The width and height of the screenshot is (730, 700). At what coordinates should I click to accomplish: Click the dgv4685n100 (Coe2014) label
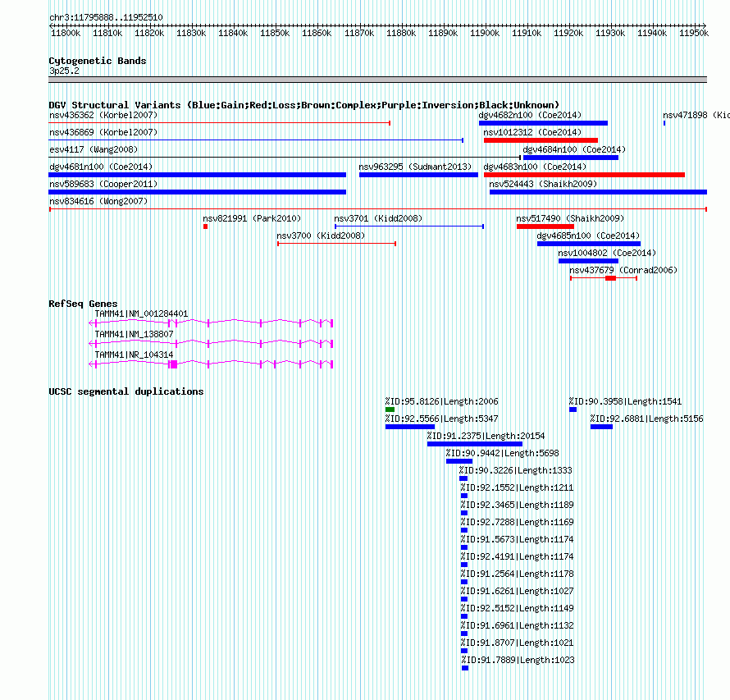click(588, 236)
